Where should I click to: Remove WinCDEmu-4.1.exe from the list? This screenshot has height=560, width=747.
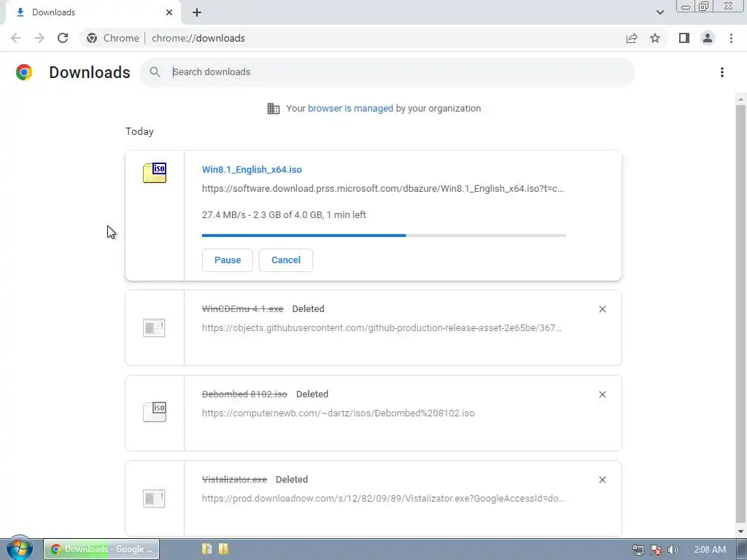602,309
